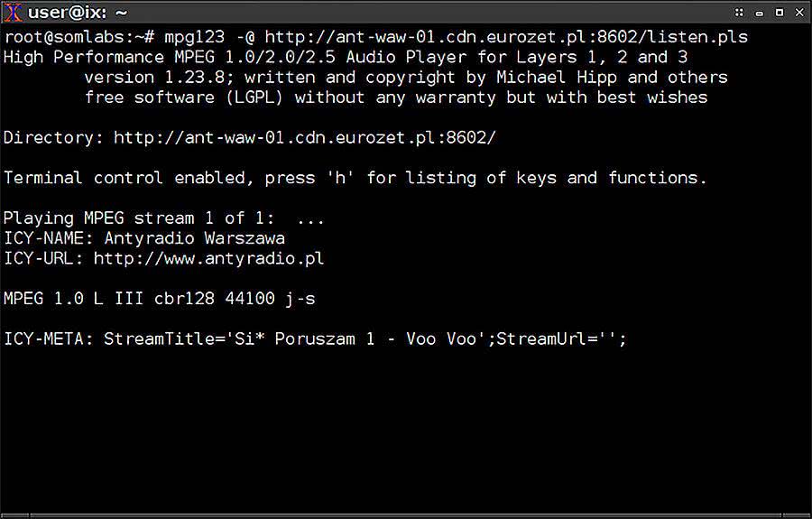Image resolution: width=812 pixels, height=519 pixels.
Task: Click the ICY-URL www.antyradio.pl link
Action: (x=208, y=258)
